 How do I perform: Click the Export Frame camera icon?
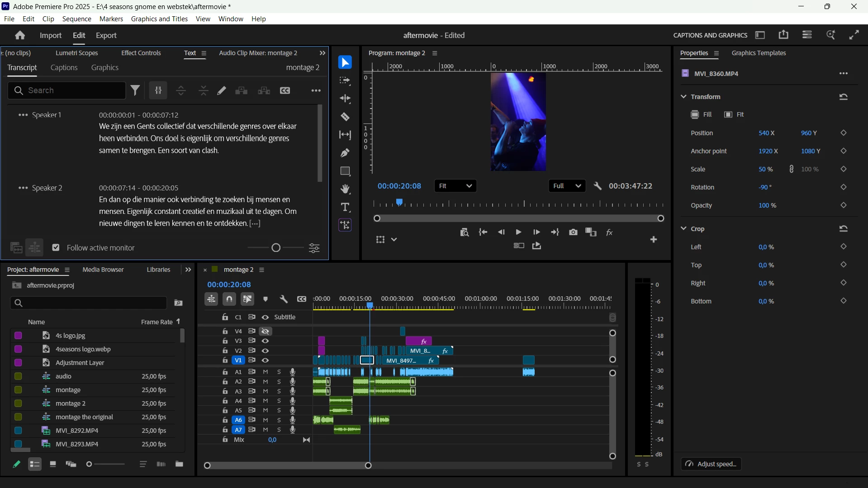[x=573, y=232]
